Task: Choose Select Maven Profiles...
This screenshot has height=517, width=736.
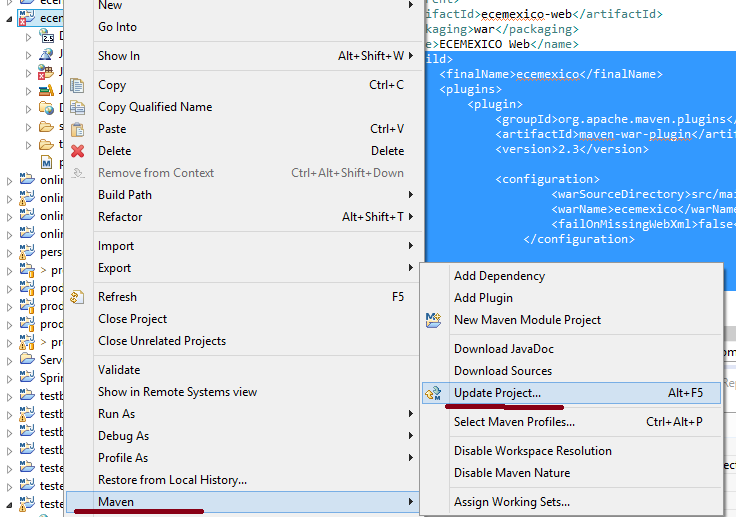Action: pyautogui.click(x=514, y=422)
